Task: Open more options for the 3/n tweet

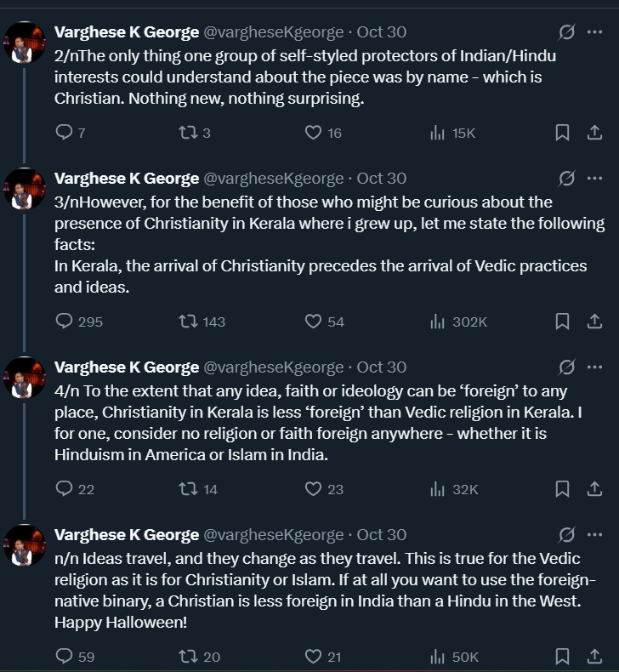Action: coord(595,179)
